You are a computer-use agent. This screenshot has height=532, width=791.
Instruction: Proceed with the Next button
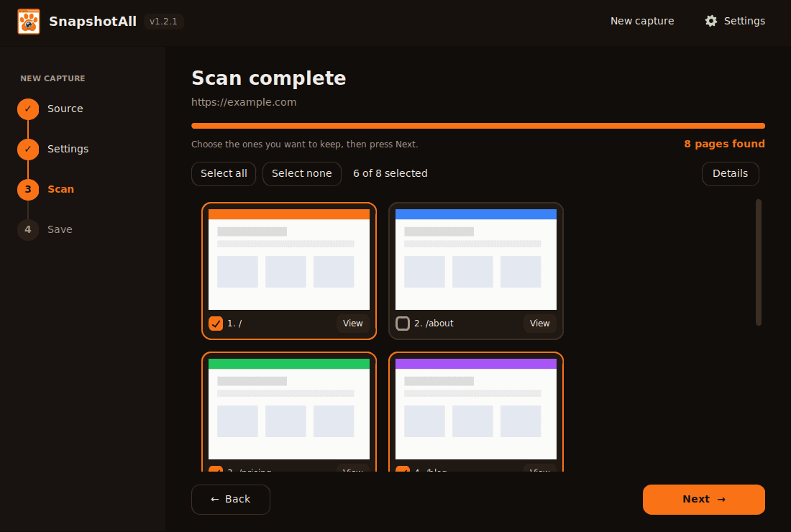(704, 499)
